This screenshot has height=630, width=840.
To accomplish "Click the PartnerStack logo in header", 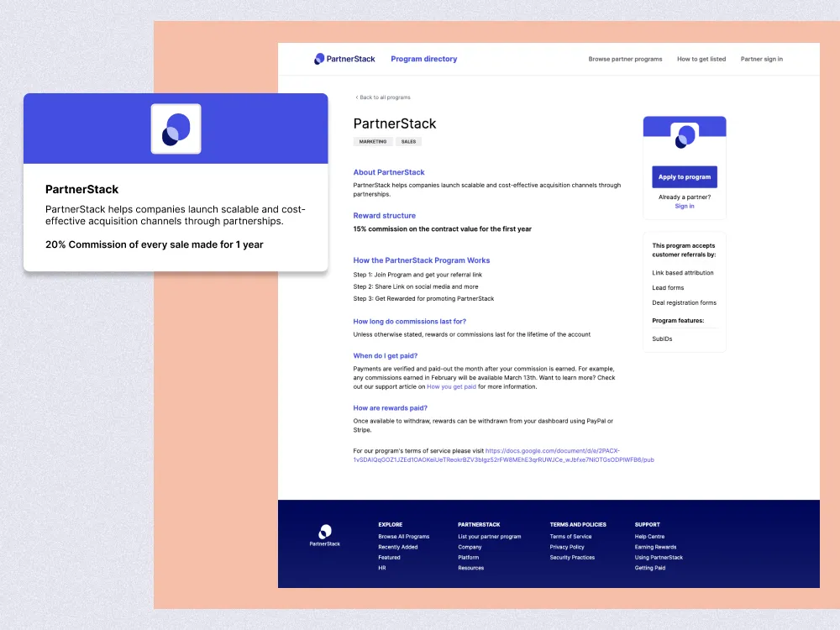I will [x=344, y=59].
